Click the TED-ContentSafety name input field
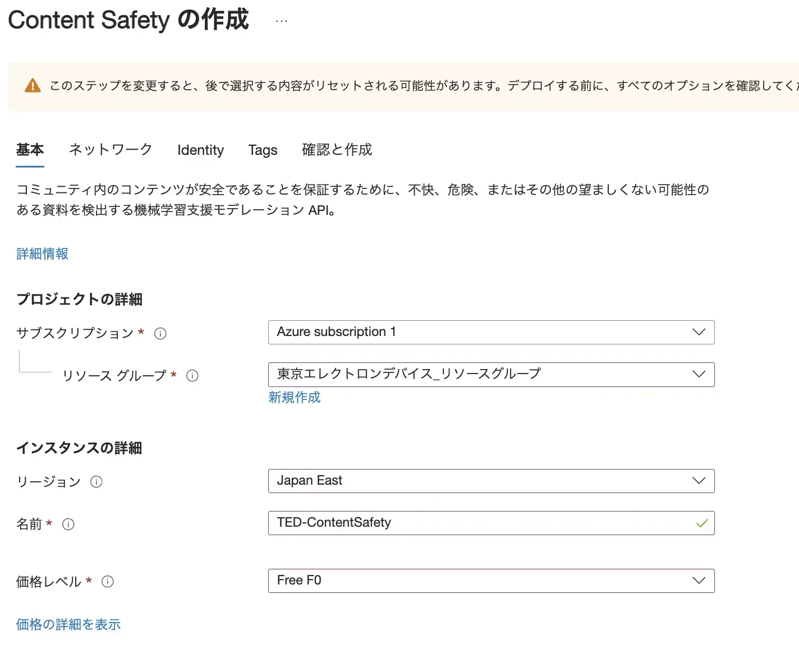 [477, 523]
